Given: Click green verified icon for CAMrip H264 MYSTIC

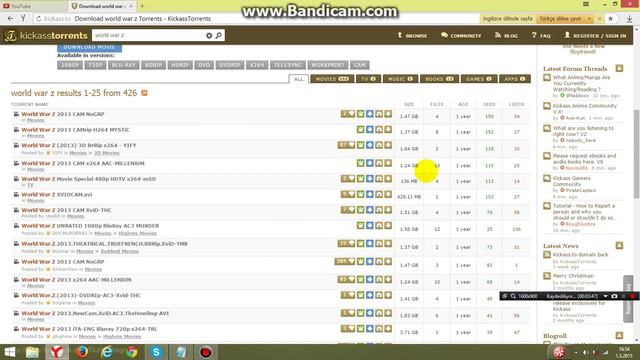Looking at the screenshot, I should coord(360,129).
